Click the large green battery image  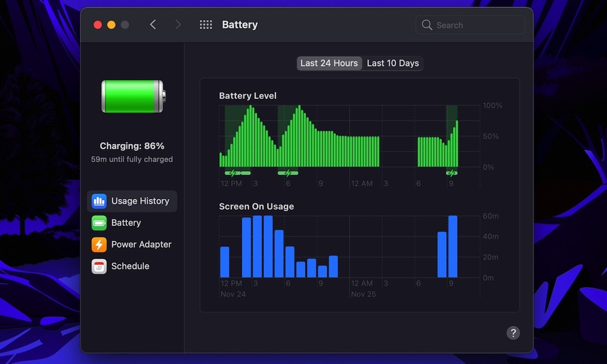[134, 96]
